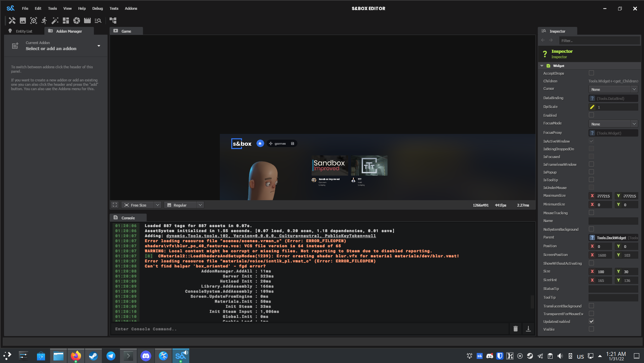Open the asset browser image icon

23,21
